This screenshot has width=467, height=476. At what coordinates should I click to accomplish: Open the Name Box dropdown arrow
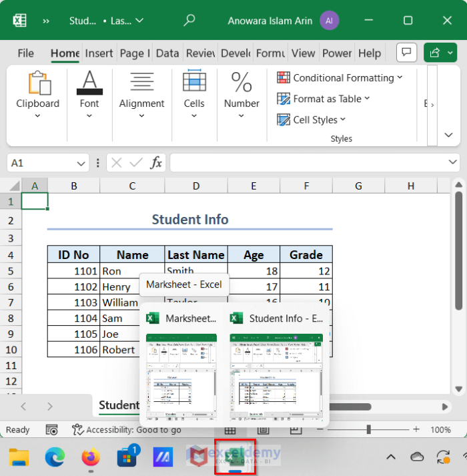pyautogui.click(x=81, y=163)
